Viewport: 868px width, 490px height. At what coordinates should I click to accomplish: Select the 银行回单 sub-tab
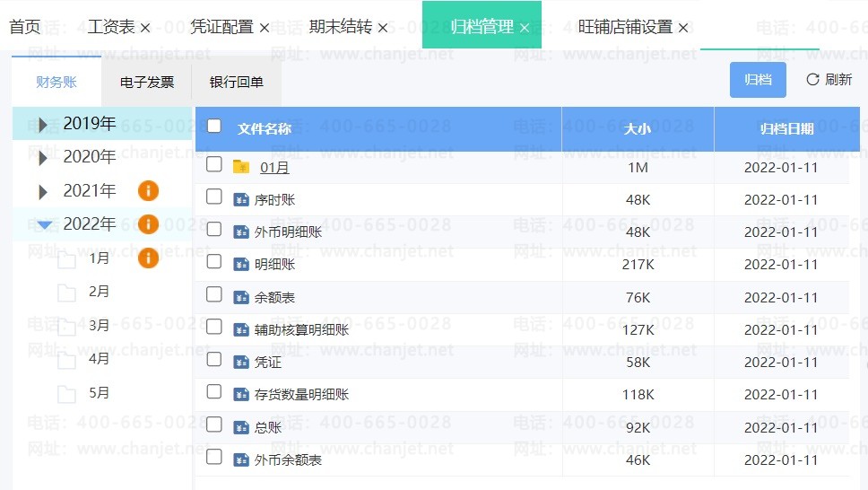[x=237, y=82]
